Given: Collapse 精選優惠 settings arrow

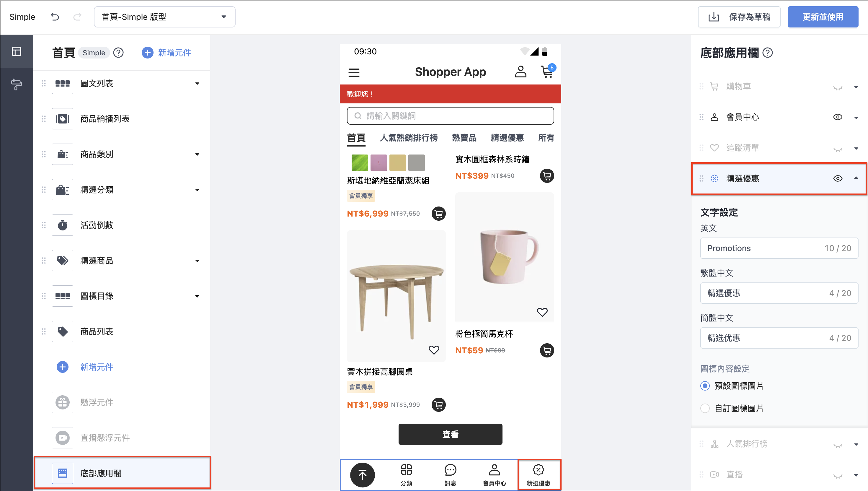Looking at the screenshot, I should point(856,178).
